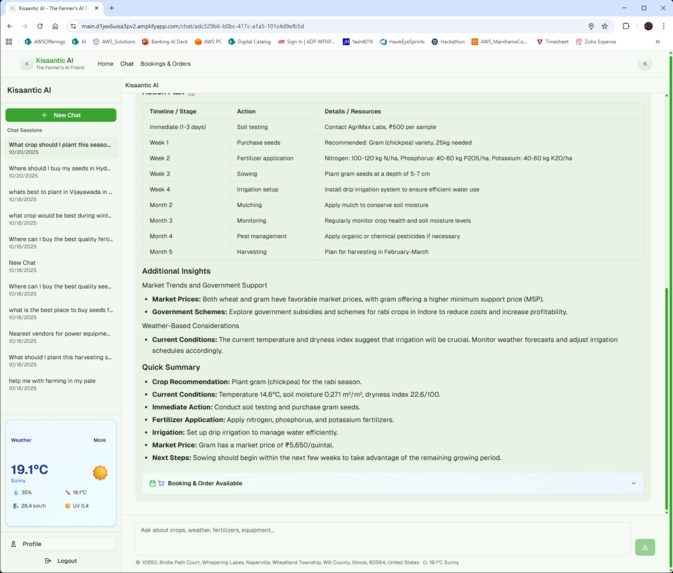This screenshot has height=573, width=673.
Task: Close the Kisaantic AI browser tab
Action: (x=97, y=8)
